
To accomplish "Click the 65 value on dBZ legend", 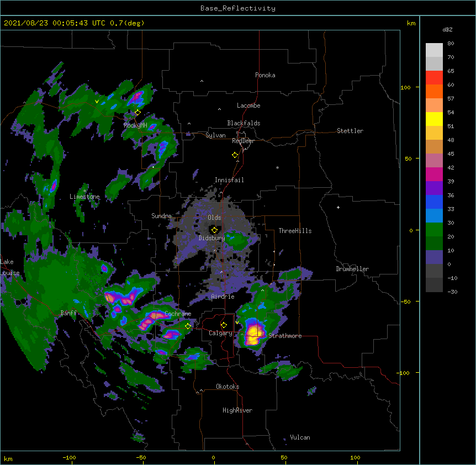I will (451, 71).
